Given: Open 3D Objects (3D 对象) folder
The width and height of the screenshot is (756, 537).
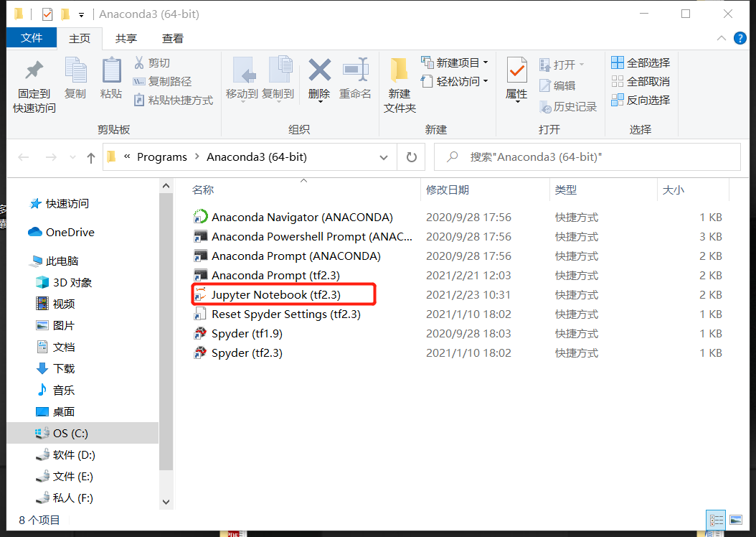Looking at the screenshot, I should tap(64, 283).
